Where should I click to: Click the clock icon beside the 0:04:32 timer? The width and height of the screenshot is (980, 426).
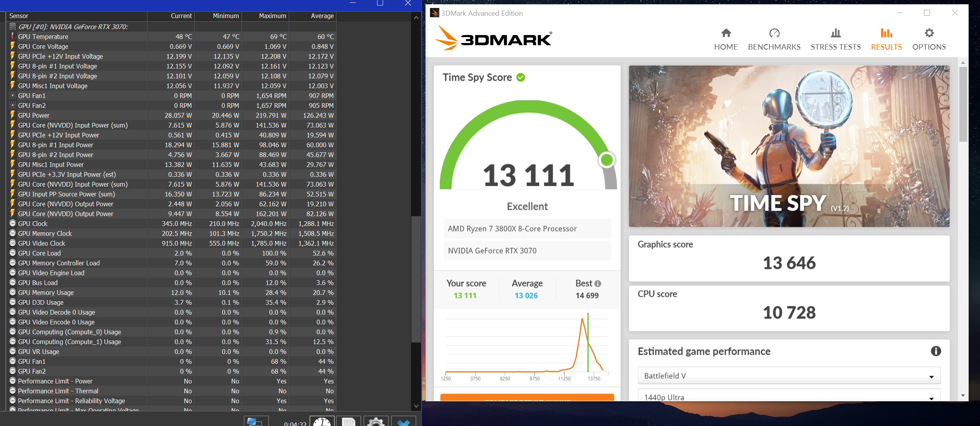coord(322,421)
